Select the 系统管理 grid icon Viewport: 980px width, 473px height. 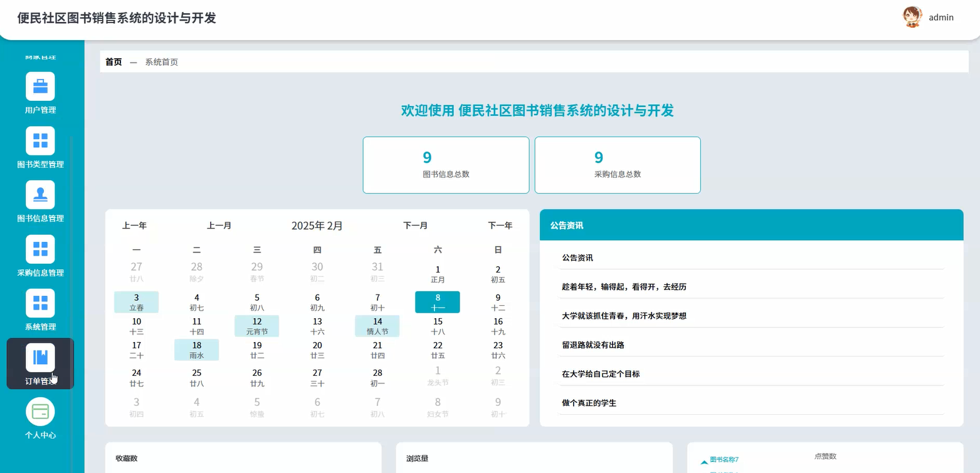click(x=40, y=303)
